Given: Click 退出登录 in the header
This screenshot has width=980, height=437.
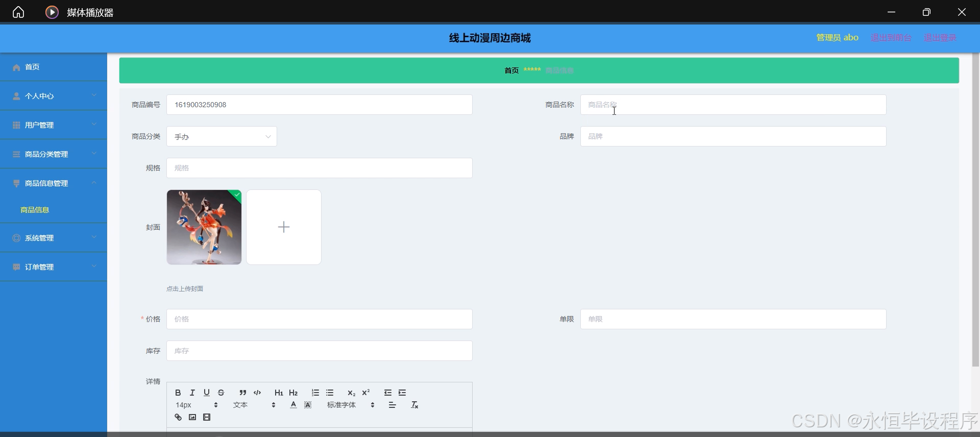Looking at the screenshot, I should [x=940, y=38].
